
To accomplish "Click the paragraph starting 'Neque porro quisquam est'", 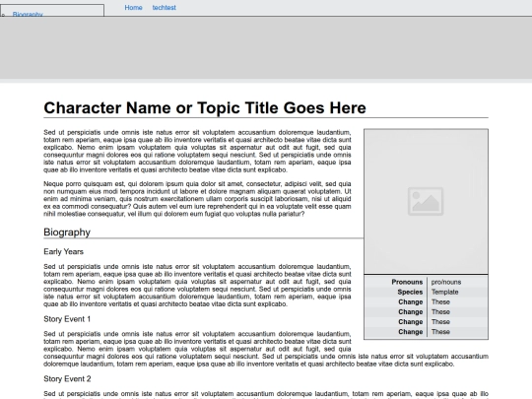I will 197,199.
